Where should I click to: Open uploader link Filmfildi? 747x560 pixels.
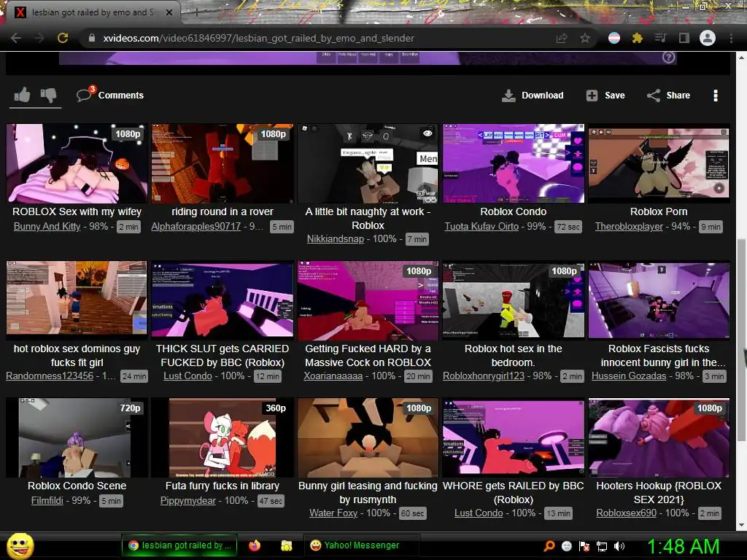click(47, 501)
